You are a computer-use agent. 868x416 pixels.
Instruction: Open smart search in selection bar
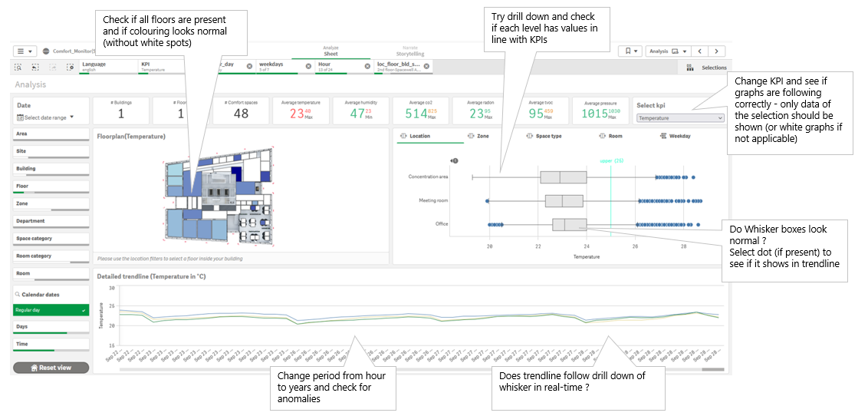pos(18,67)
